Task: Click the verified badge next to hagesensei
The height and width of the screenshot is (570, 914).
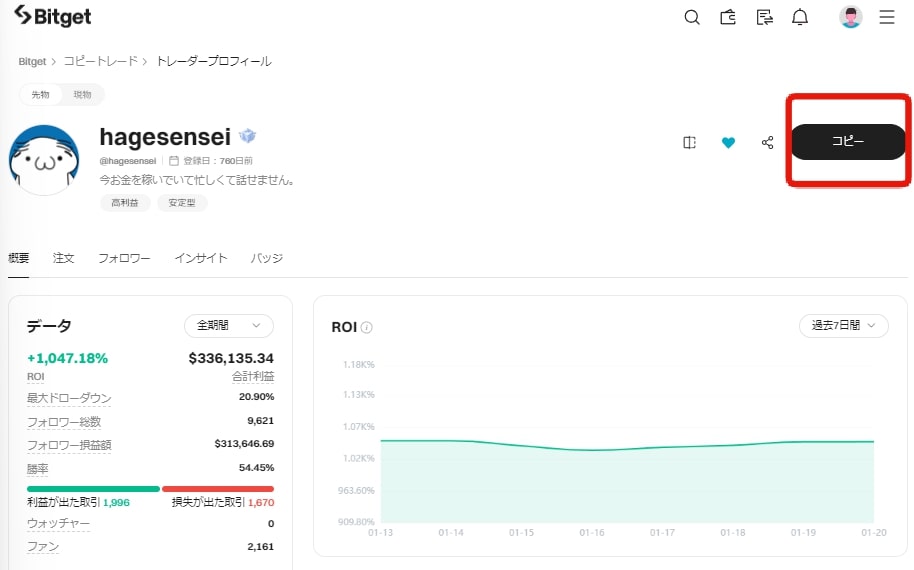Action: 247,136
